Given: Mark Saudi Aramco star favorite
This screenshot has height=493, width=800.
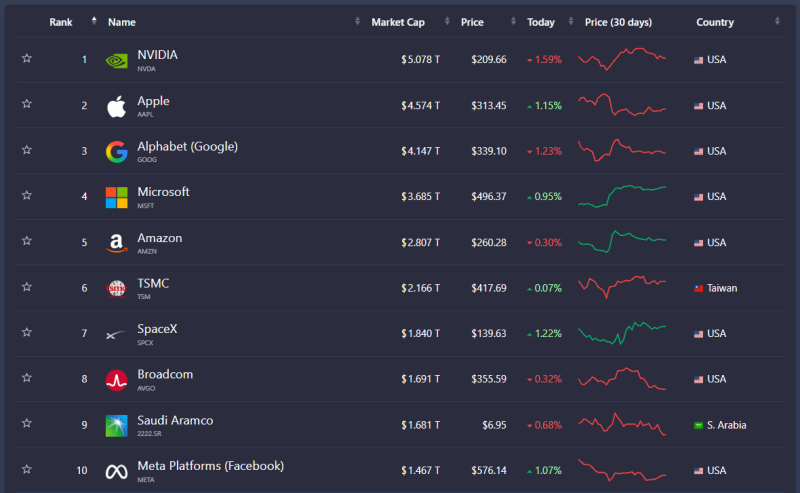Looking at the screenshot, I should 27,423.
